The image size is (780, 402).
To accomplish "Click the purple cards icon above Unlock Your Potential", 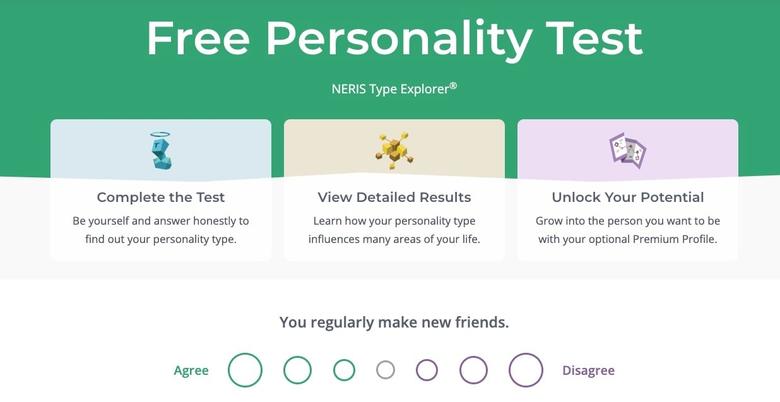I will coord(627,150).
